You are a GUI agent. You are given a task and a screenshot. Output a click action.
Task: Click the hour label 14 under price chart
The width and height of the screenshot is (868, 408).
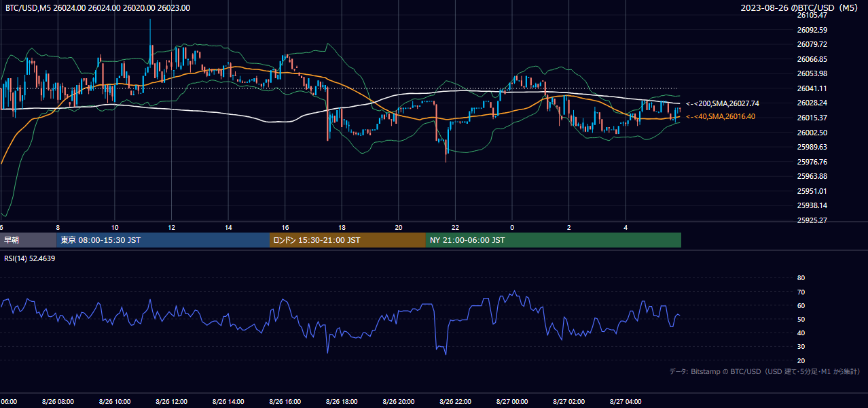click(228, 228)
